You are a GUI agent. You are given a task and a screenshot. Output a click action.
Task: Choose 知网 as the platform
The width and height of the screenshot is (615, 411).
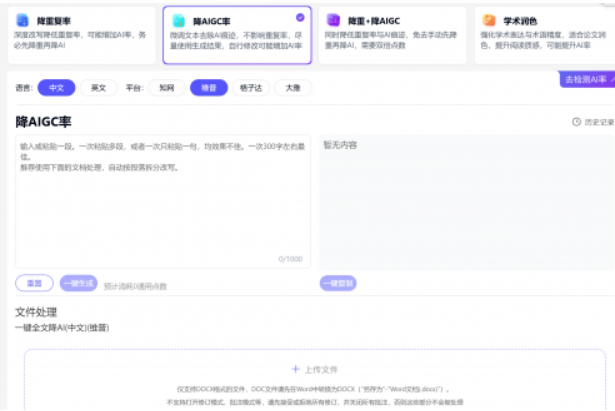click(x=165, y=87)
